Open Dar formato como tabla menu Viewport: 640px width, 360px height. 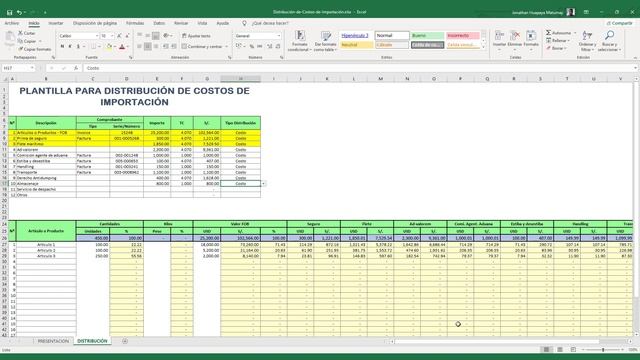[325, 41]
